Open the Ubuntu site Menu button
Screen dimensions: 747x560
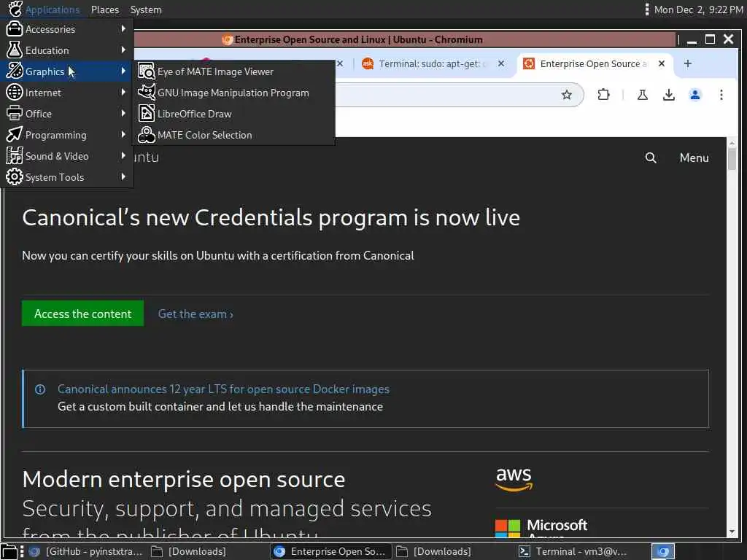tap(694, 157)
